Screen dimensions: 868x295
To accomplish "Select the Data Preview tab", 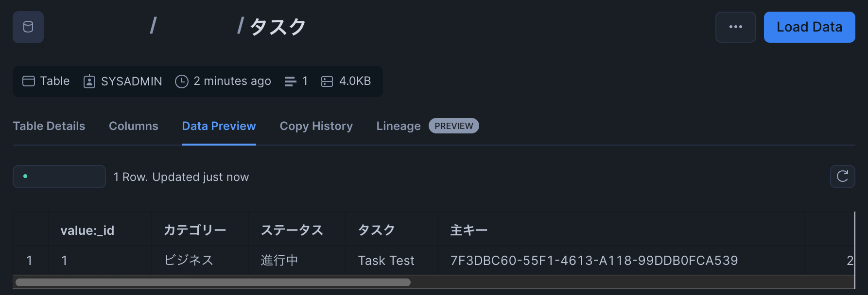I will [x=219, y=126].
